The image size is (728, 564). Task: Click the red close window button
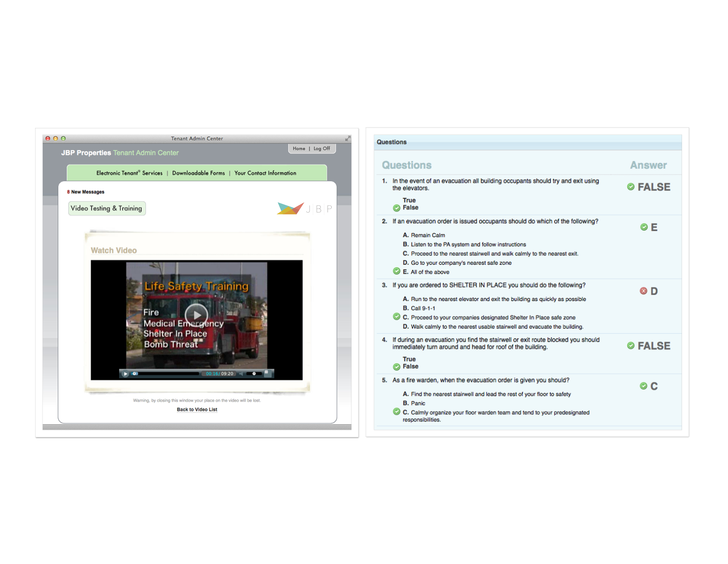pos(48,139)
